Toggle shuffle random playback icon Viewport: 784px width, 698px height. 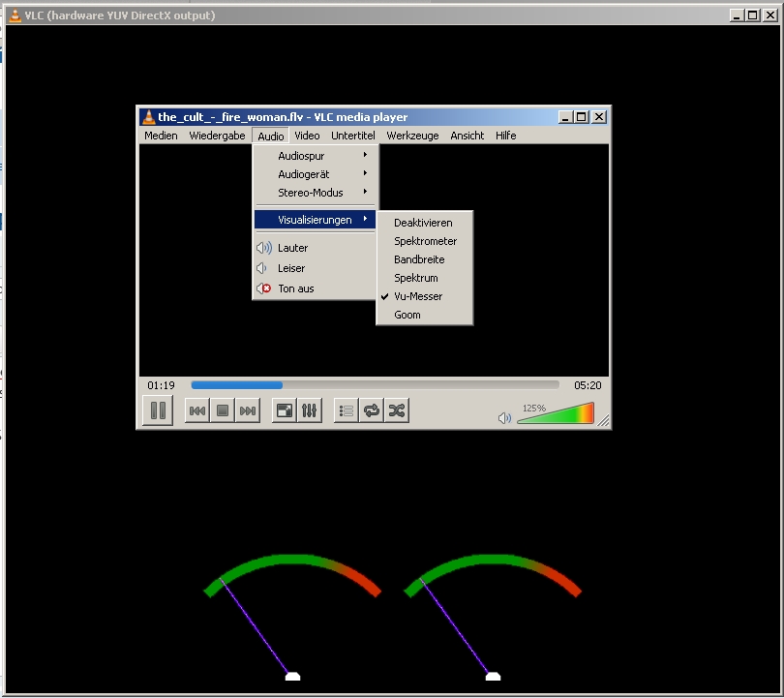(x=396, y=410)
